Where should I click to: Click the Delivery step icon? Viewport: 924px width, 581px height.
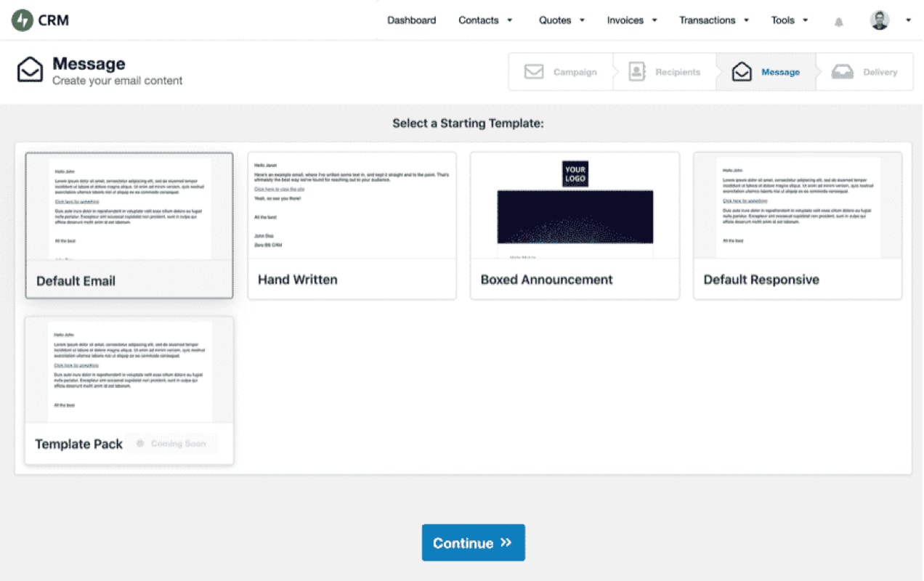point(845,71)
